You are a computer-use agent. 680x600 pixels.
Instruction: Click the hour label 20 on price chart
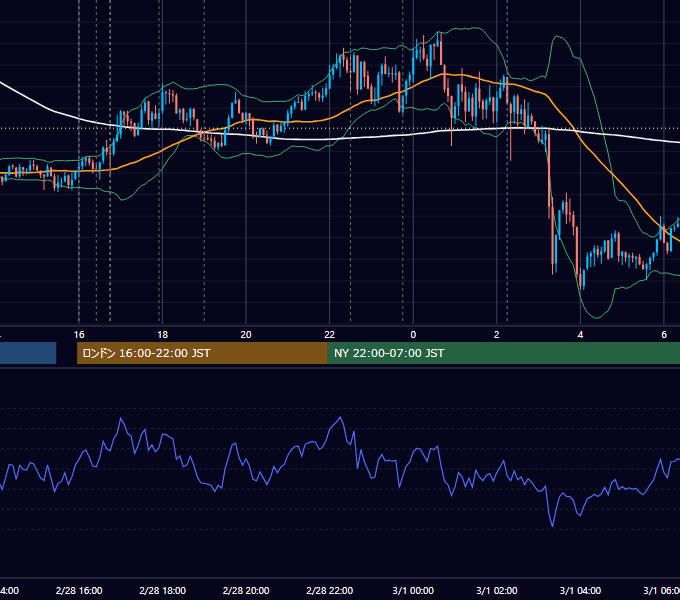[x=246, y=335]
